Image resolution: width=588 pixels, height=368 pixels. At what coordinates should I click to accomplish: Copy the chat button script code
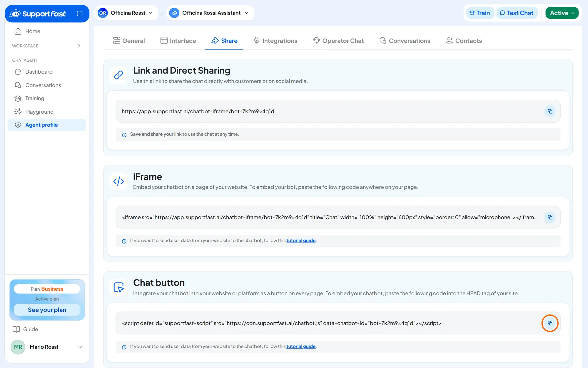(550, 323)
